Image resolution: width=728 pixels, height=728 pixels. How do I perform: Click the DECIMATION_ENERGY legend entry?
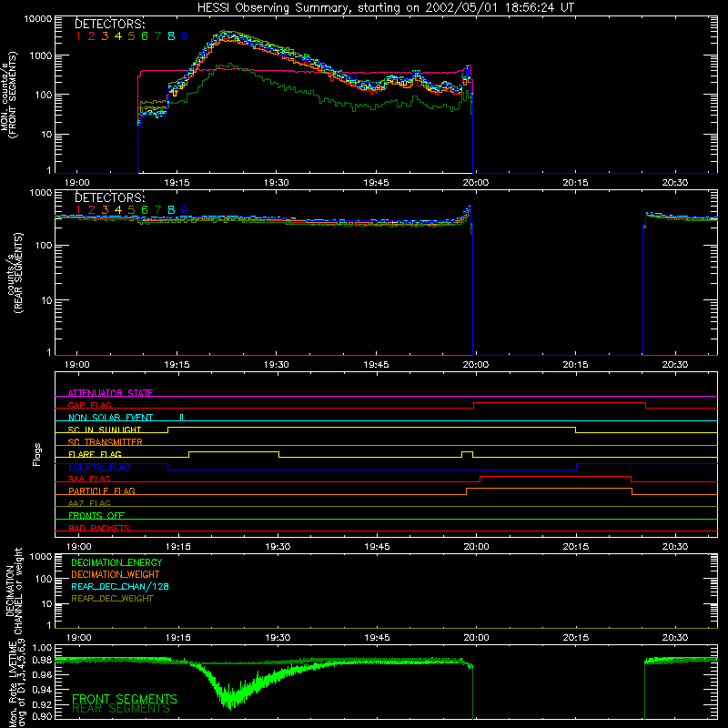116,562
